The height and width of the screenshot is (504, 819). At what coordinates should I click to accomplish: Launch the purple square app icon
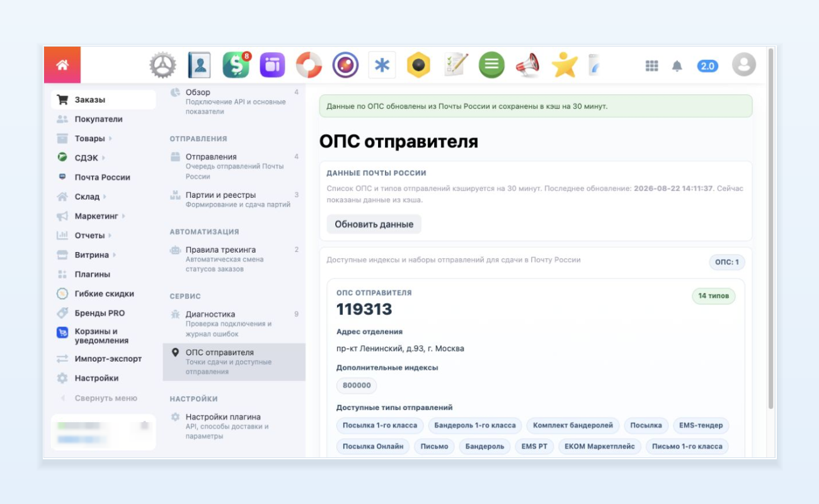point(273,65)
